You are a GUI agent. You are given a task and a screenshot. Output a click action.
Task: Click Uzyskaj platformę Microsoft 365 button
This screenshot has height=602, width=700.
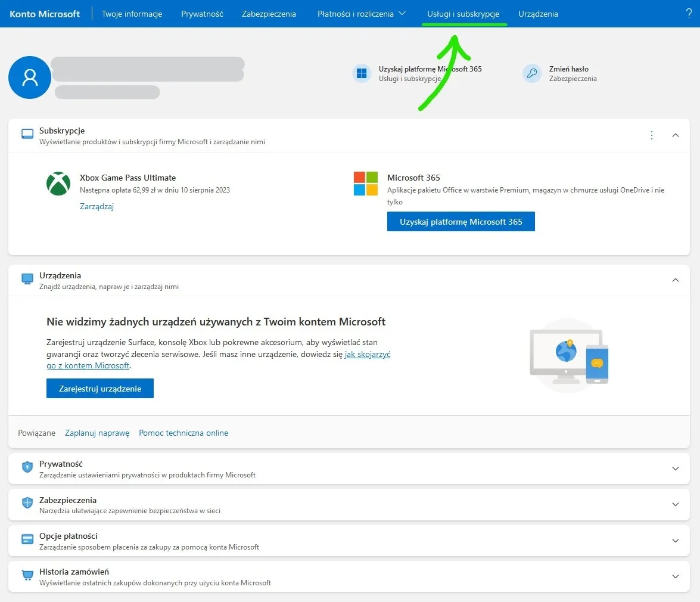pyautogui.click(x=461, y=222)
